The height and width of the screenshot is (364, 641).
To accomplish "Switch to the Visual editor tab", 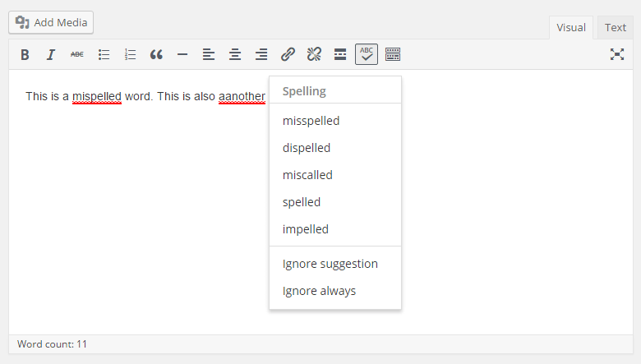I will [570, 28].
